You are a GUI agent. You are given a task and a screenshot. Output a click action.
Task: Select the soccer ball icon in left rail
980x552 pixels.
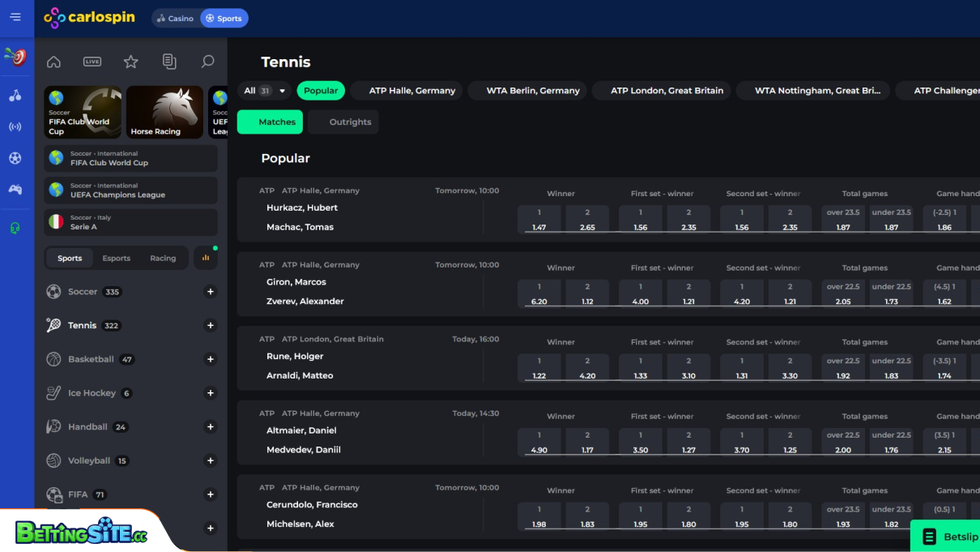click(x=15, y=158)
